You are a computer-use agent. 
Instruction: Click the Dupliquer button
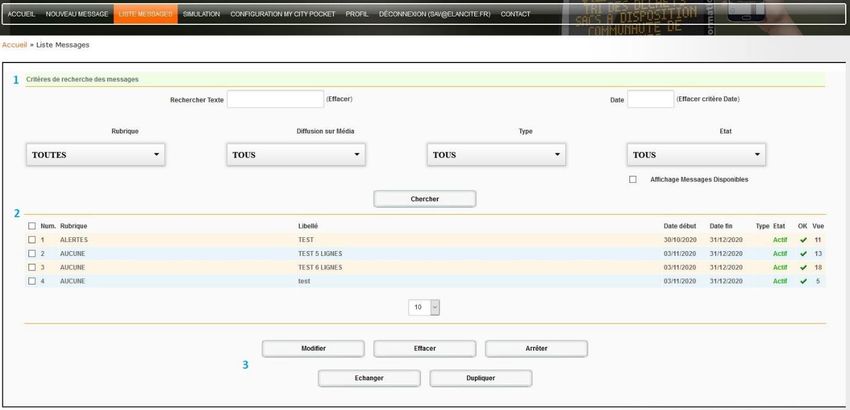click(480, 378)
